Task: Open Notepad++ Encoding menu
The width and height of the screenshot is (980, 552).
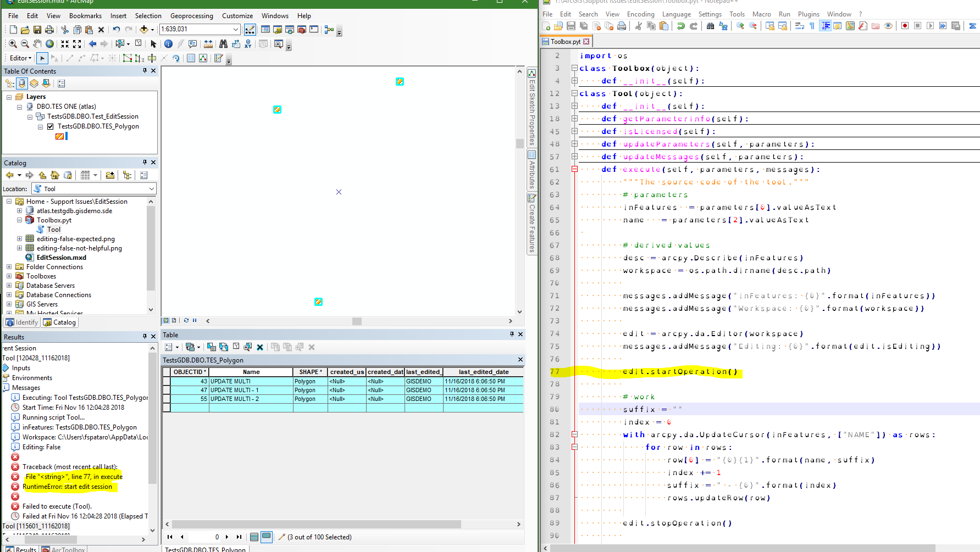Action: [x=640, y=14]
